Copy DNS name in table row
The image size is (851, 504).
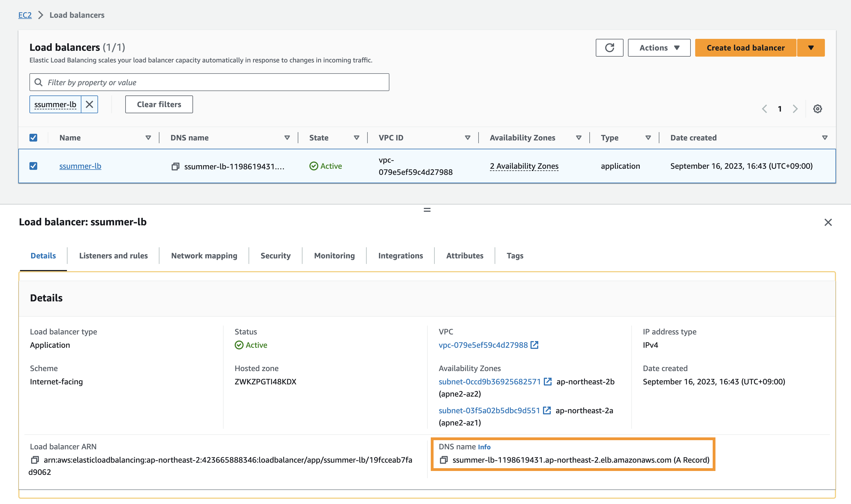tap(175, 167)
